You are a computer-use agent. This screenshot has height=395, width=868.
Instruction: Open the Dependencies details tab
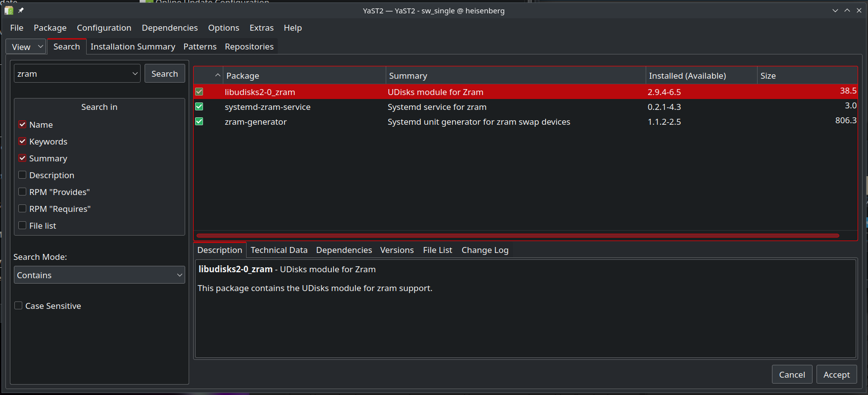click(344, 250)
